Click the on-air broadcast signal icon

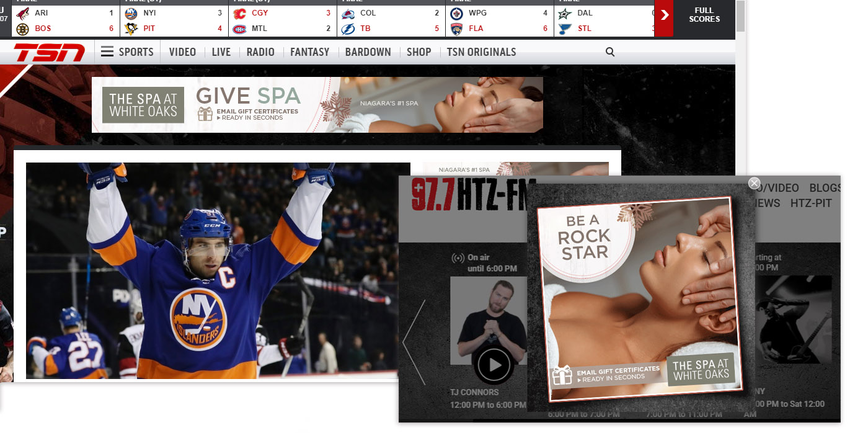458,258
